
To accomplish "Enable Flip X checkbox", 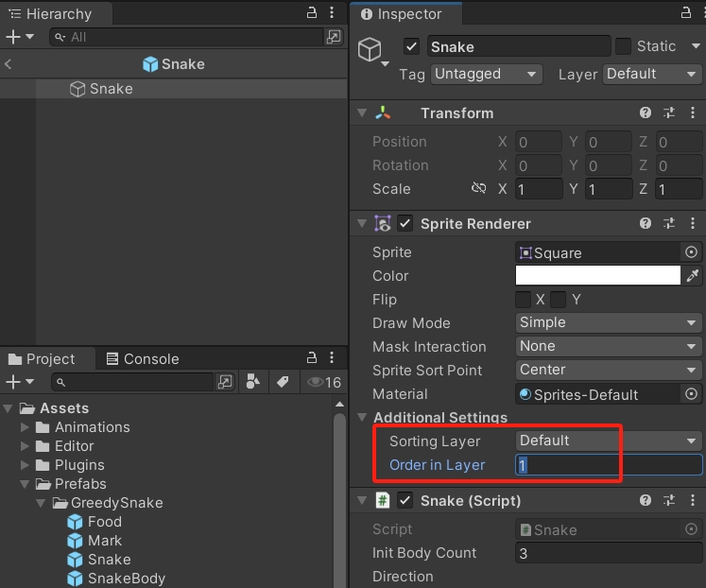I will tap(524, 299).
